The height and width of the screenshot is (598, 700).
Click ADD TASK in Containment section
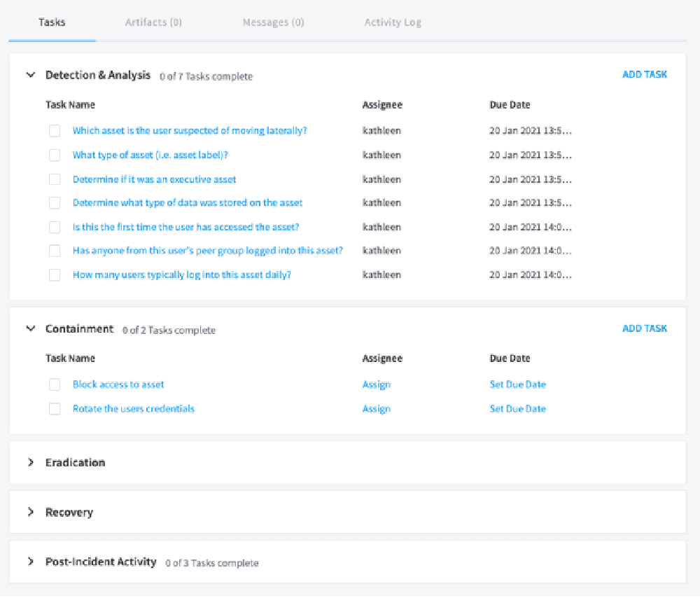(x=645, y=328)
